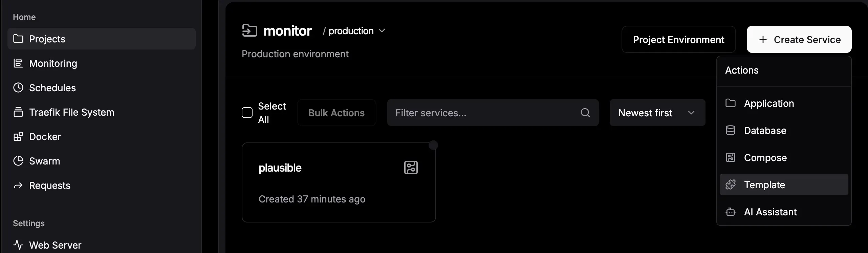The height and width of the screenshot is (253, 868).
Task: Toggle the Select All checkbox
Action: point(247,113)
